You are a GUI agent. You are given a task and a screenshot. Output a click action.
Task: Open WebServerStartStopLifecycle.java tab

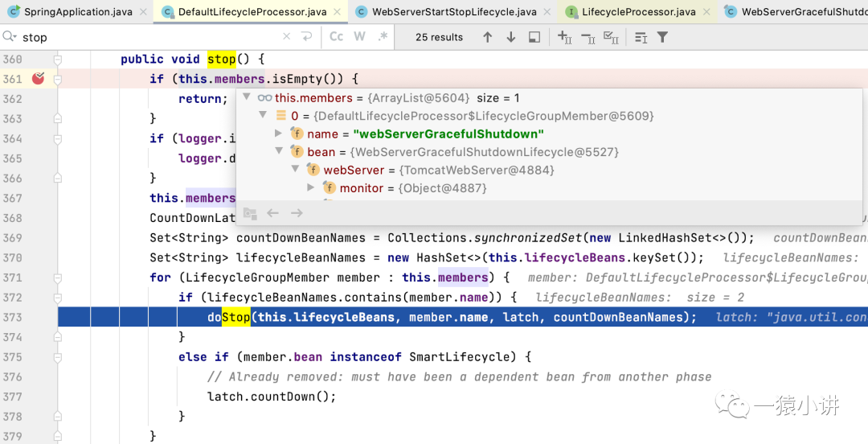453,11
